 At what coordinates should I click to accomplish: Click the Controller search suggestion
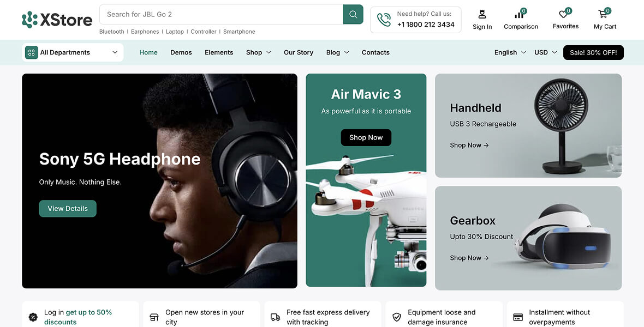click(x=204, y=32)
